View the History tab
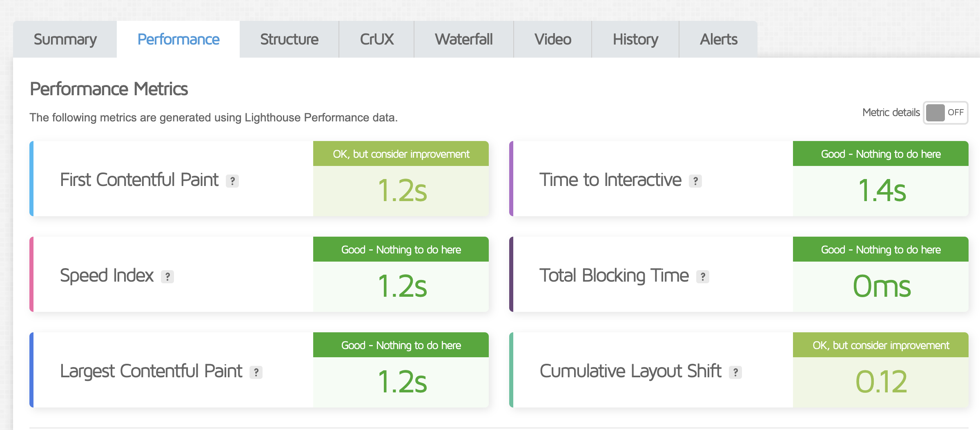Viewport: 980px width, 430px height. pos(635,40)
